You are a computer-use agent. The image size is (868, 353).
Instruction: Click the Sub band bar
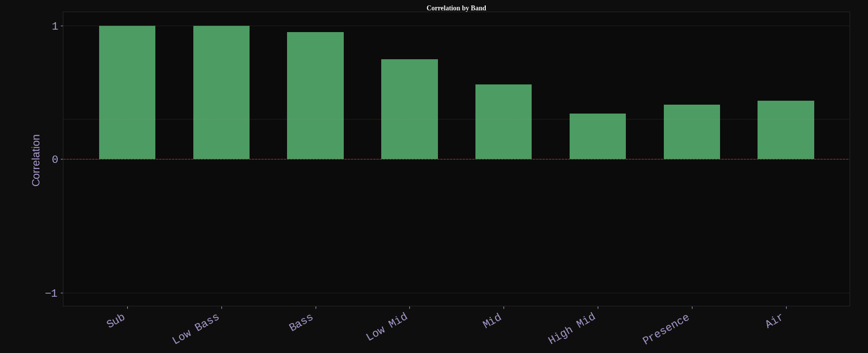127,92
